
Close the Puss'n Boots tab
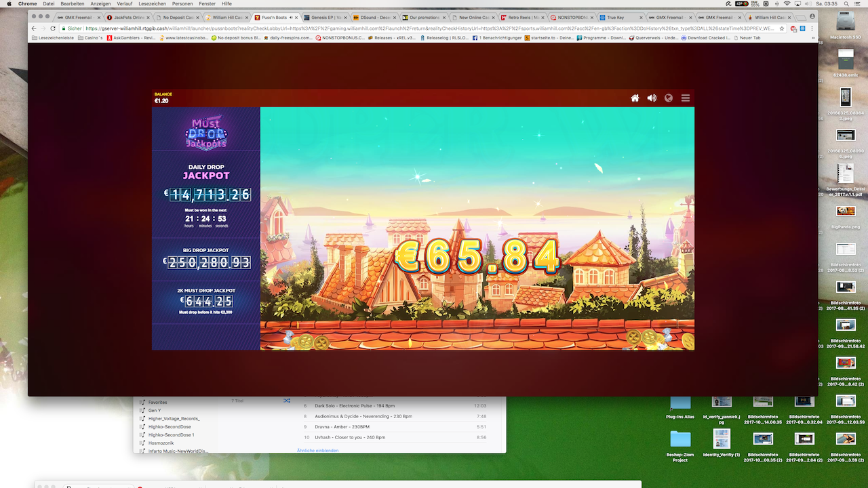pos(296,17)
